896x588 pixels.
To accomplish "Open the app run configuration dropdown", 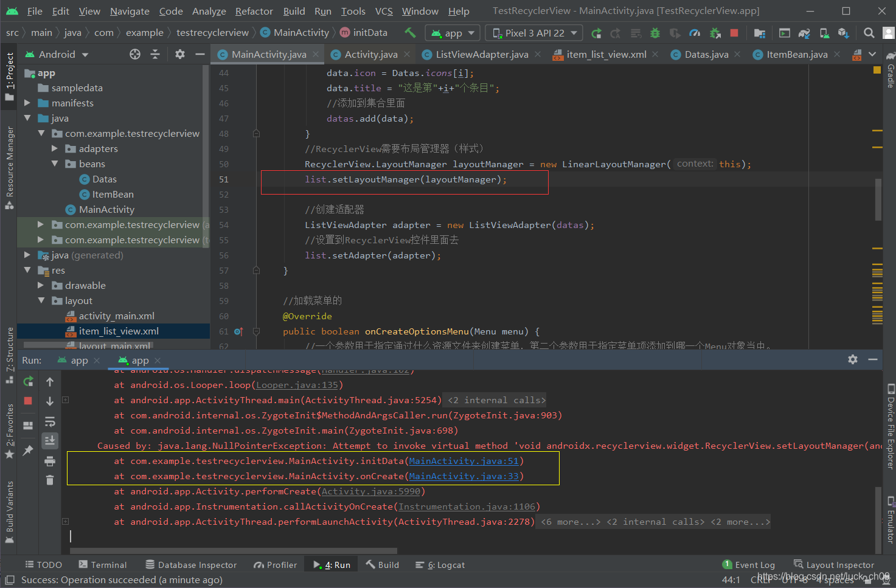I will click(453, 33).
